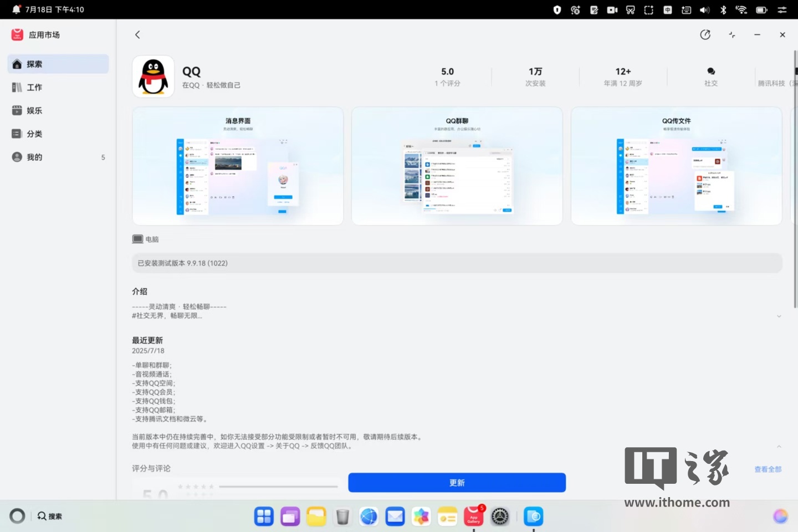This screenshot has height=532, width=798.
Task: Open 我的 section showing 5 updates
Action: point(34,157)
